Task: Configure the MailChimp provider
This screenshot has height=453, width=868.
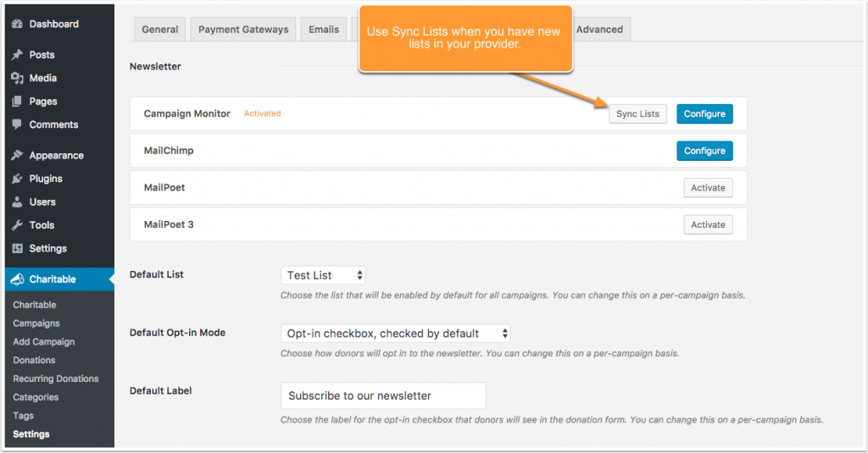Action: coord(704,151)
